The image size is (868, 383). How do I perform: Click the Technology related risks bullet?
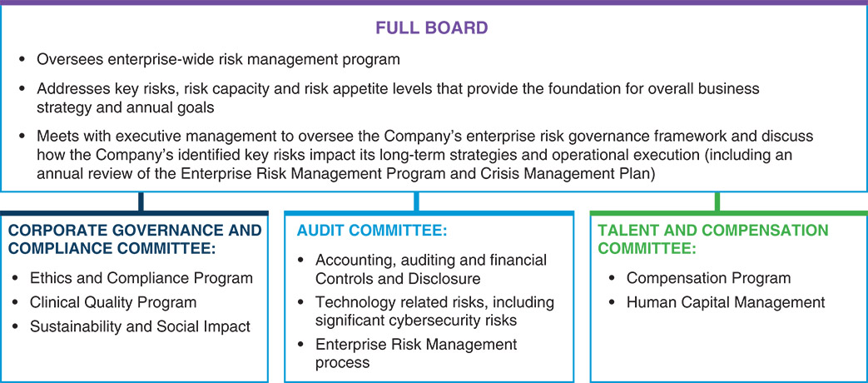tap(434, 311)
